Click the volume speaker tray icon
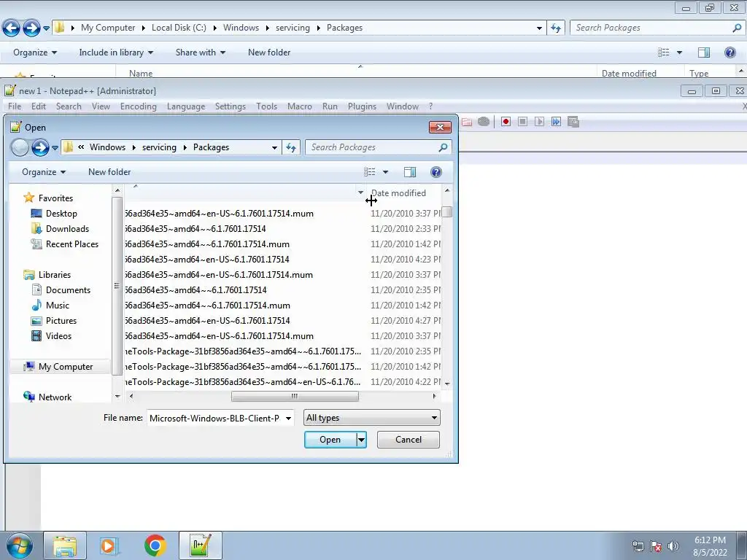This screenshot has height=560, width=747. tap(673, 546)
